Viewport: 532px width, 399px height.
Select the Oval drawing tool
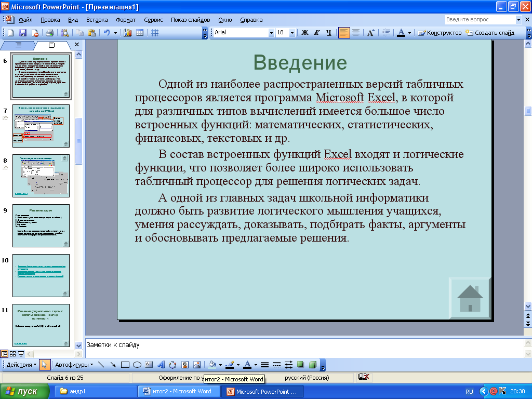click(137, 365)
